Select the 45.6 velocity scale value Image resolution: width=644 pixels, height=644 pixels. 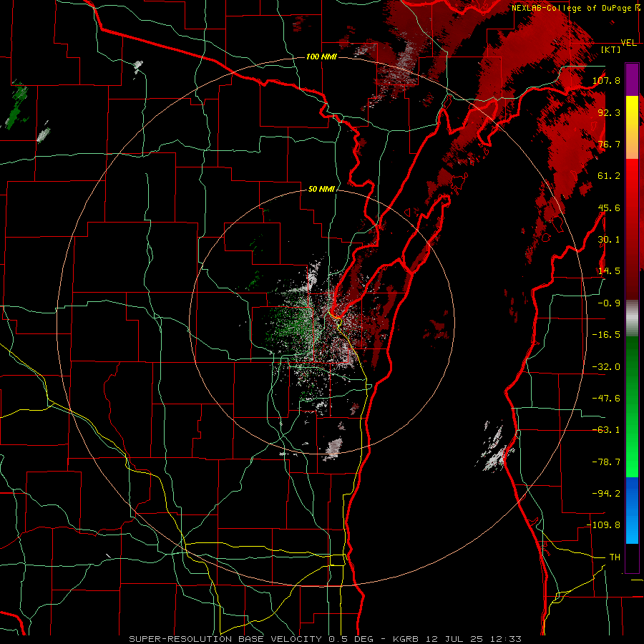(x=609, y=208)
